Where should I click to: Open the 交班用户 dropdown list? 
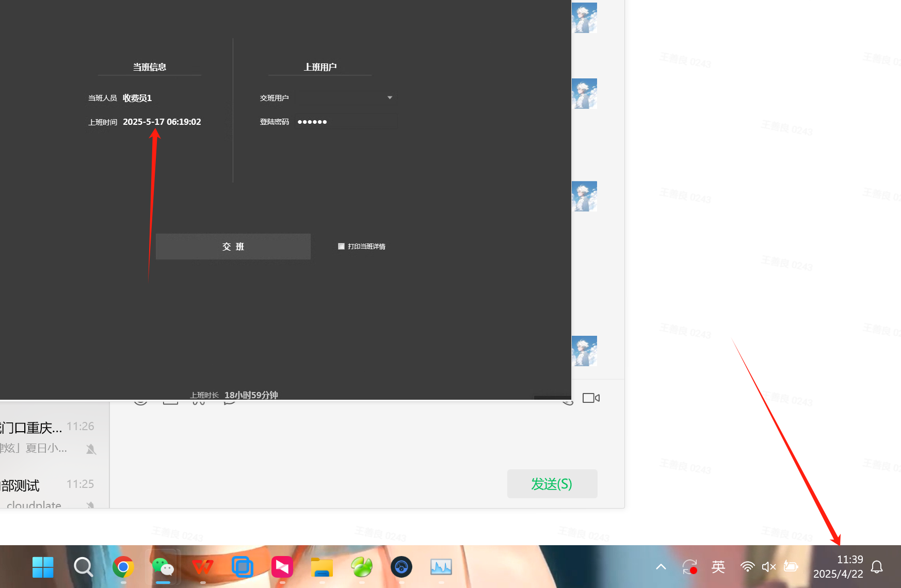point(346,97)
